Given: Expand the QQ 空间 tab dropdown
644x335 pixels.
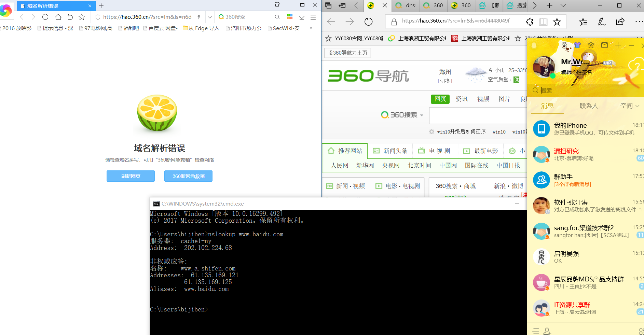Looking at the screenshot, I should 637,106.
